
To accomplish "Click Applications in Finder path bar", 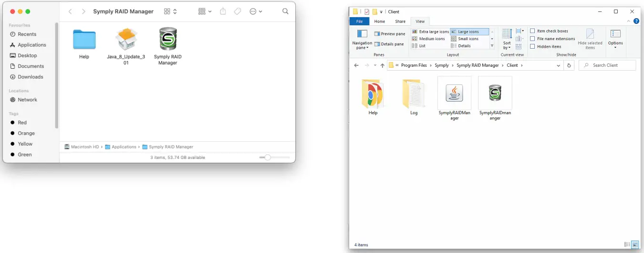I will (121, 147).
